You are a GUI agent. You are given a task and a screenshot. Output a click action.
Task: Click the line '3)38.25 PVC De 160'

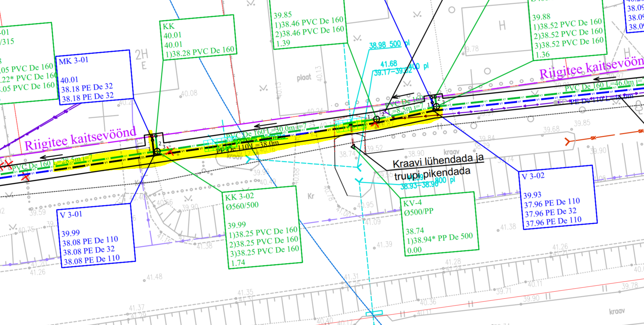pos(265,251)
